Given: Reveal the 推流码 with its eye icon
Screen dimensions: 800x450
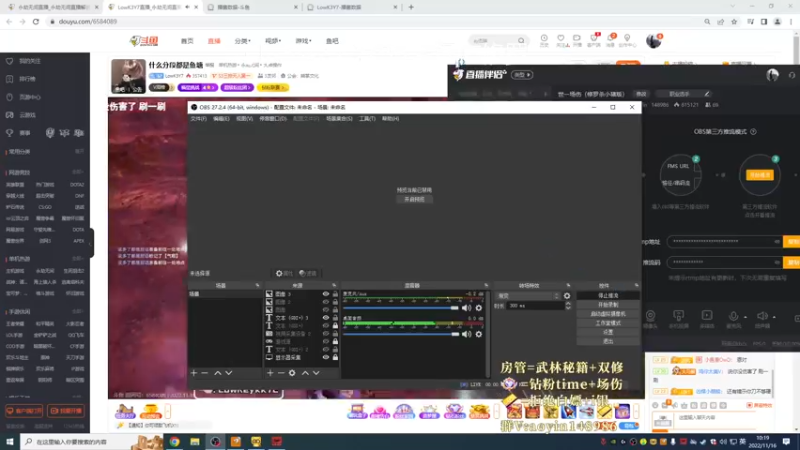Looking at the screenshot, I should coord(777,262).
